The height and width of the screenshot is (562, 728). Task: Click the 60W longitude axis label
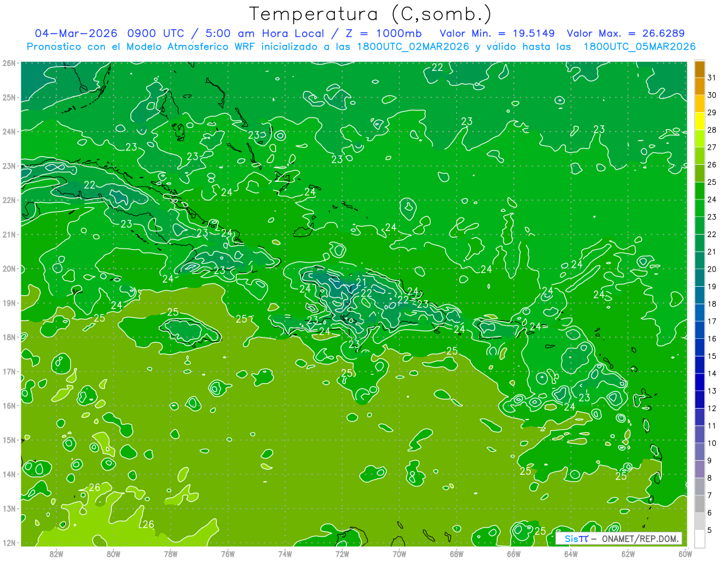(x=685, y=554)
